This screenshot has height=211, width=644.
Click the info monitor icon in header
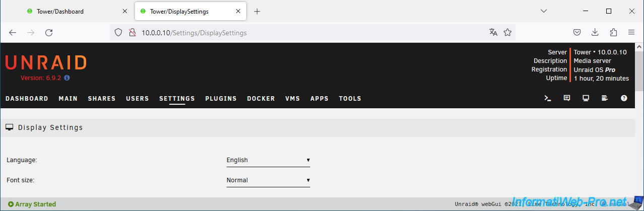(586, 99)
